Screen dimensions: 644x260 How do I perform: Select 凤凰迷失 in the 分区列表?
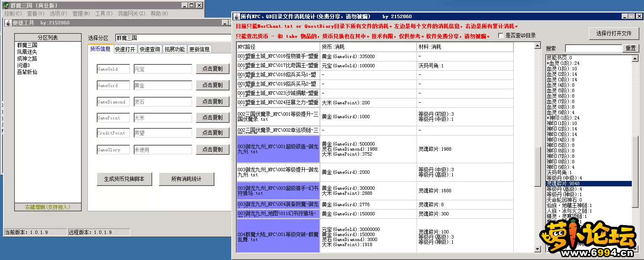pyautogui.click(x=48, y=52)
